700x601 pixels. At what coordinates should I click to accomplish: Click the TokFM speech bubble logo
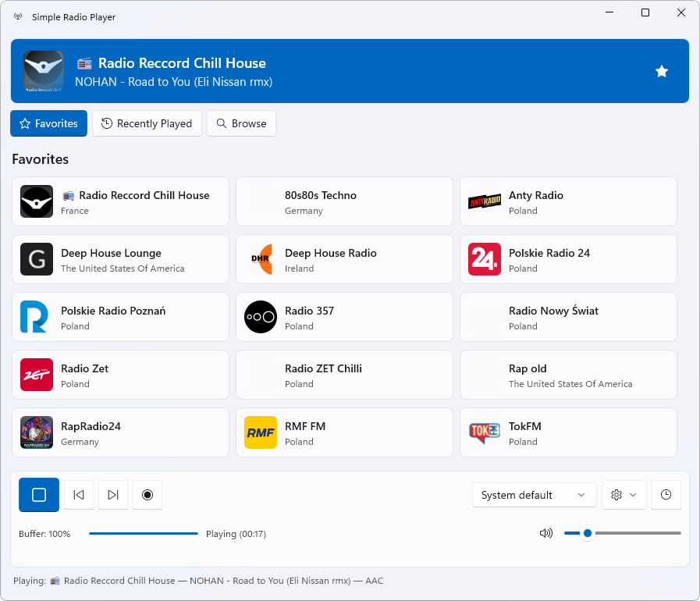click(x=485, y=432)
